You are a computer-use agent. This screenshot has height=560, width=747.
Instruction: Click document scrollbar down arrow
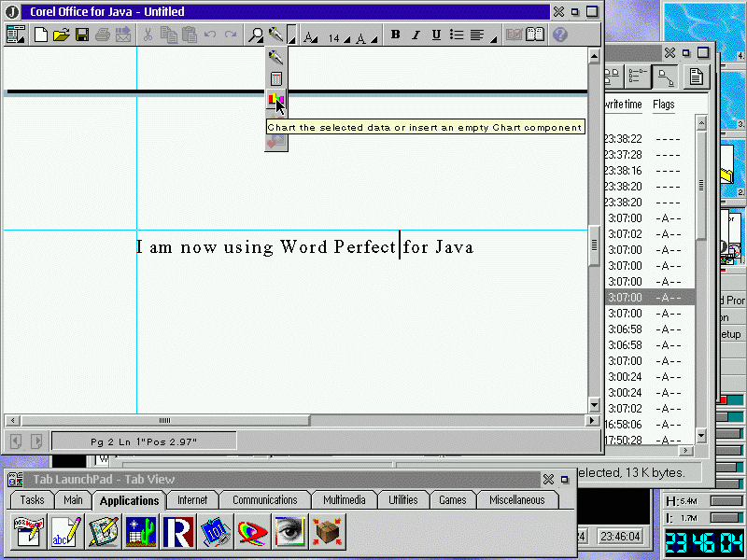594,405
